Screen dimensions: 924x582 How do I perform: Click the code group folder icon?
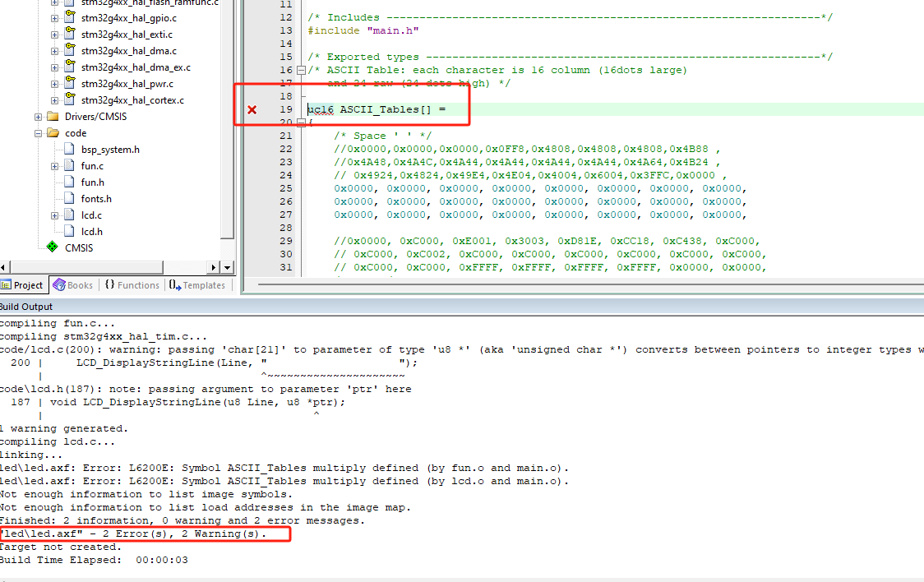click(51, 132)
